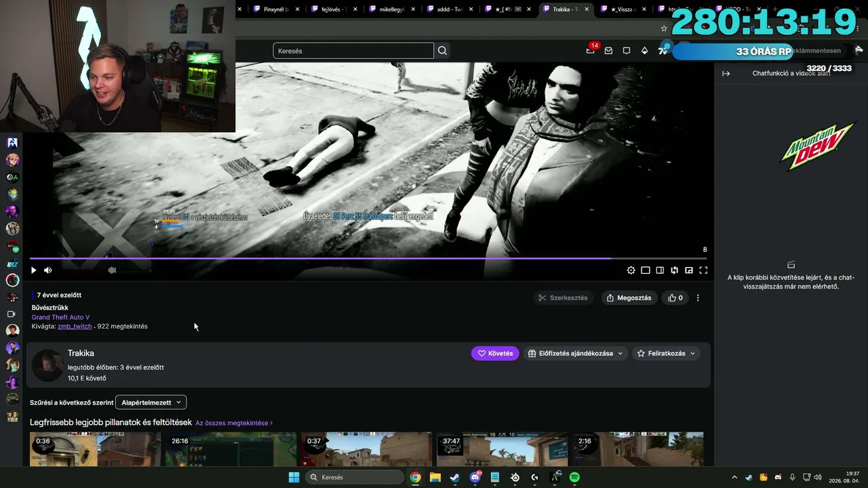The image size is (868, 488).
Task: Bookmark this page with the star icon
Action: (x=664, y=28)
